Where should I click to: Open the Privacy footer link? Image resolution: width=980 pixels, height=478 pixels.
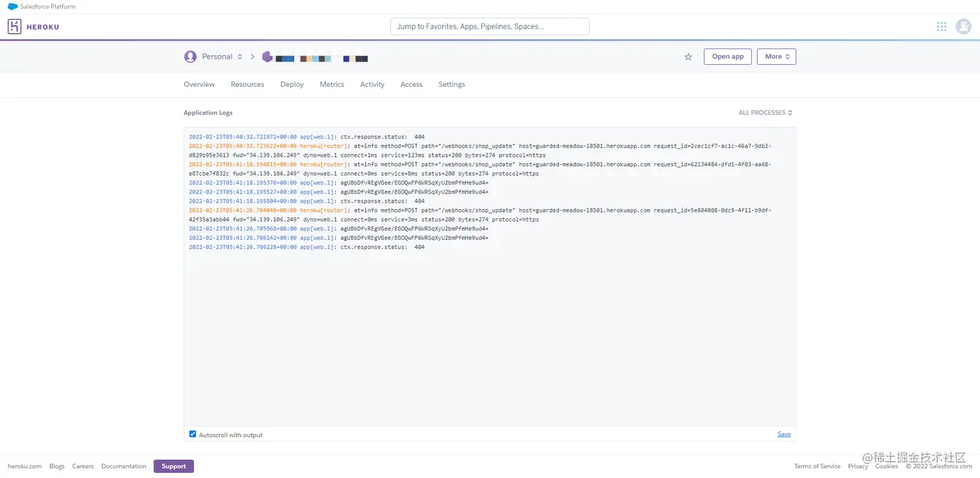click(x=858, y=466)
